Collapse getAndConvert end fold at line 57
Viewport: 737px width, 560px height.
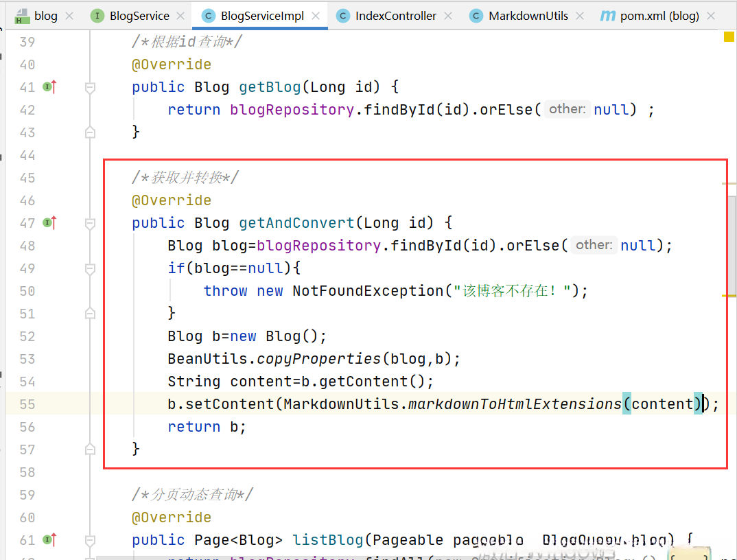(91, 450)
